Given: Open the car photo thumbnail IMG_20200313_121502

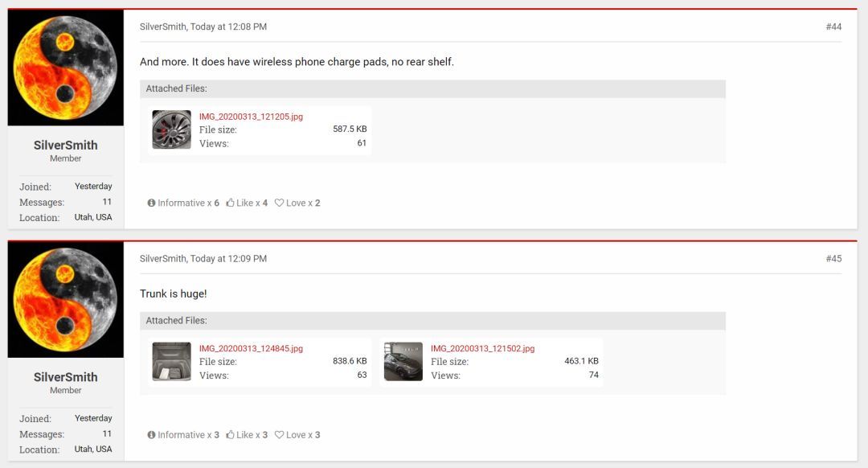Looking at the screenshot, I should (x=403, y=362).
